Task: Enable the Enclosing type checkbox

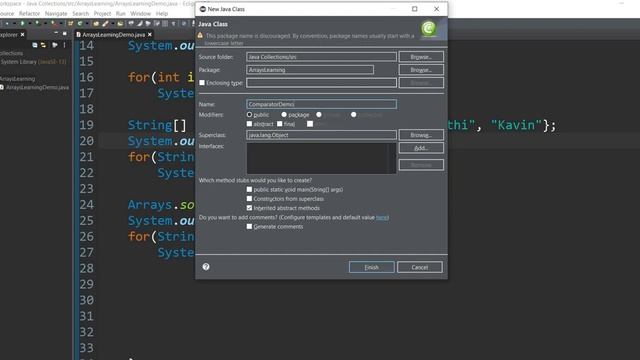Action: 202,82
